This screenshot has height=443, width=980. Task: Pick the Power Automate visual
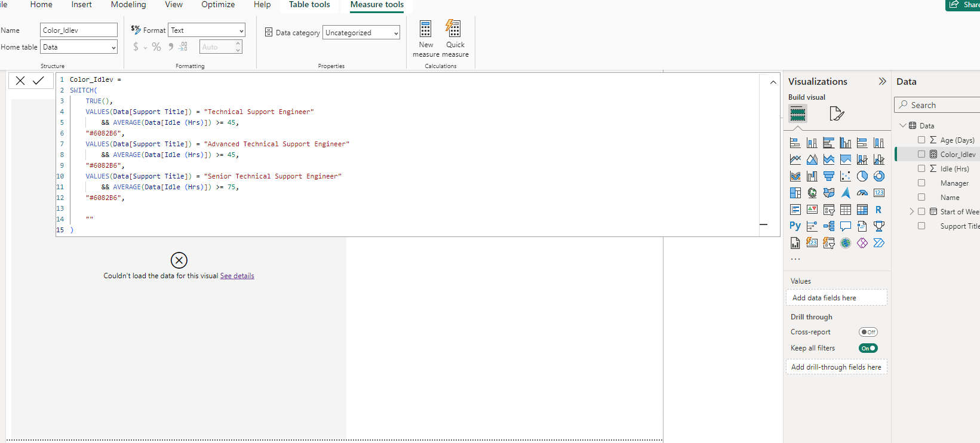click(878, 243)
